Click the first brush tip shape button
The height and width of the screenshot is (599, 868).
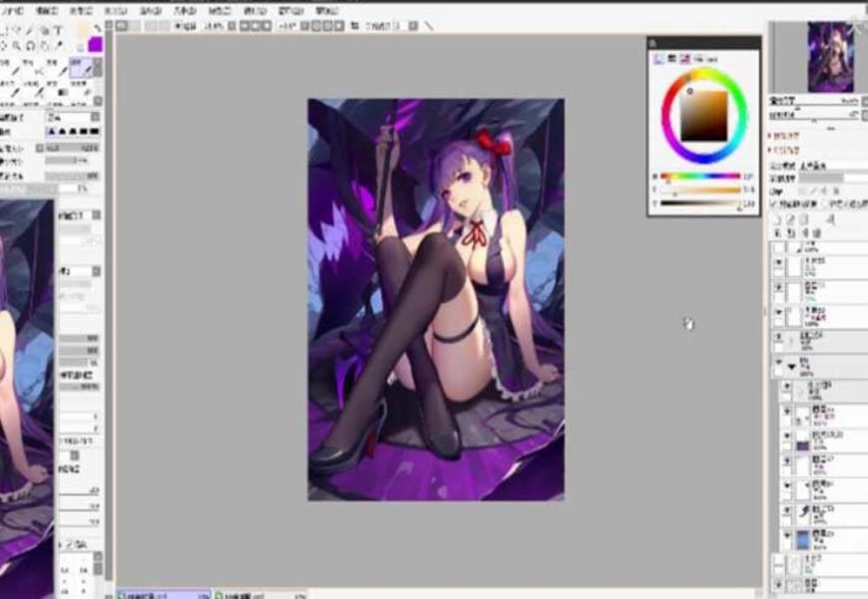pos(52,131)
